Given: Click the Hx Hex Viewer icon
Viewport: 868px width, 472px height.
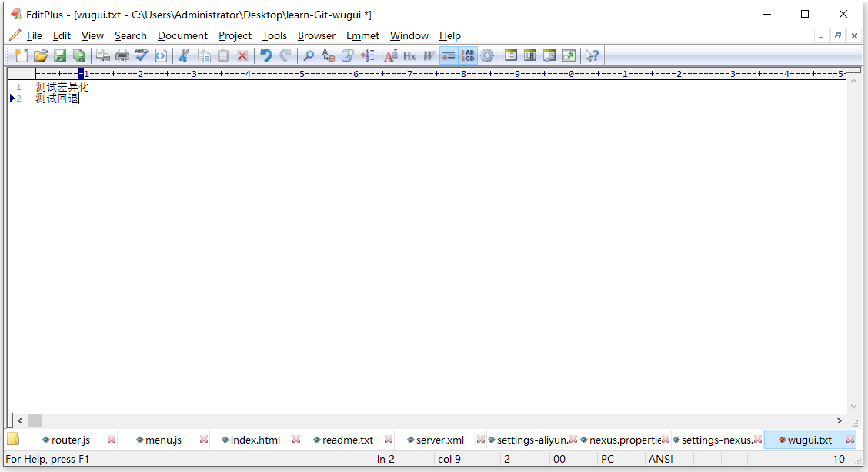Looking at the screenshot, I should pyautogui.click(x=409, y=55).
